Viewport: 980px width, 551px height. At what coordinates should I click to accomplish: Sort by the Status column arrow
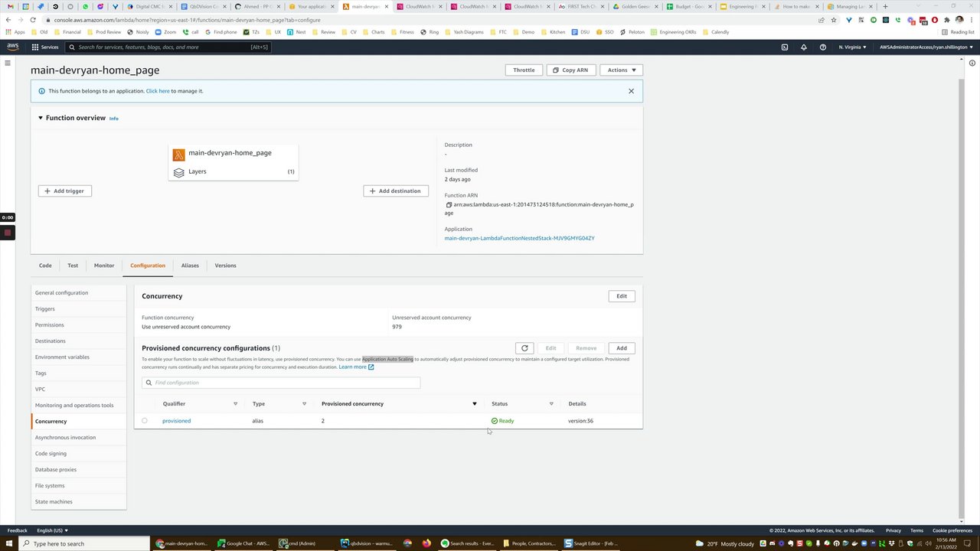pyautogui.click(x=551, y=404)
